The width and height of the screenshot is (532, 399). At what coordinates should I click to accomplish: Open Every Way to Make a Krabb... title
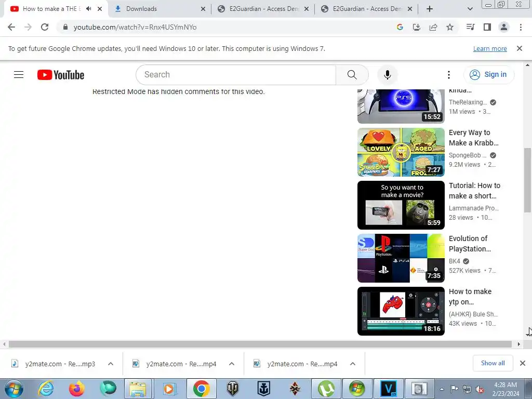[474, 138]
